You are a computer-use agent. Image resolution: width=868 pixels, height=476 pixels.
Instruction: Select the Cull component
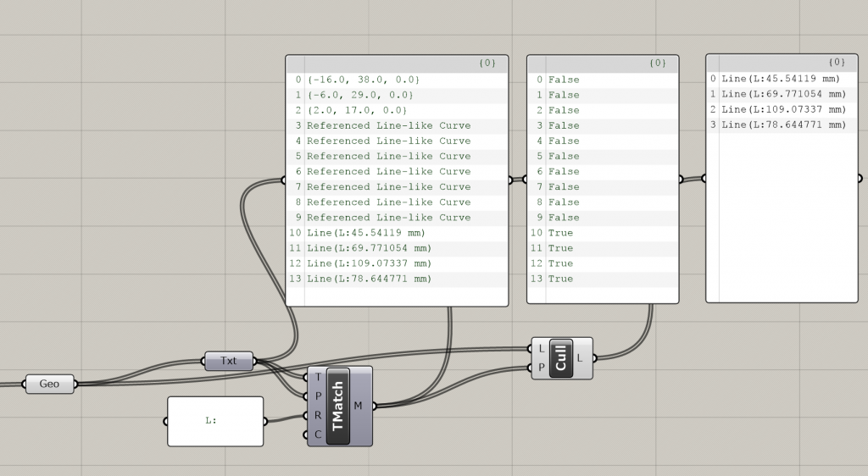[x=561, y=358]
